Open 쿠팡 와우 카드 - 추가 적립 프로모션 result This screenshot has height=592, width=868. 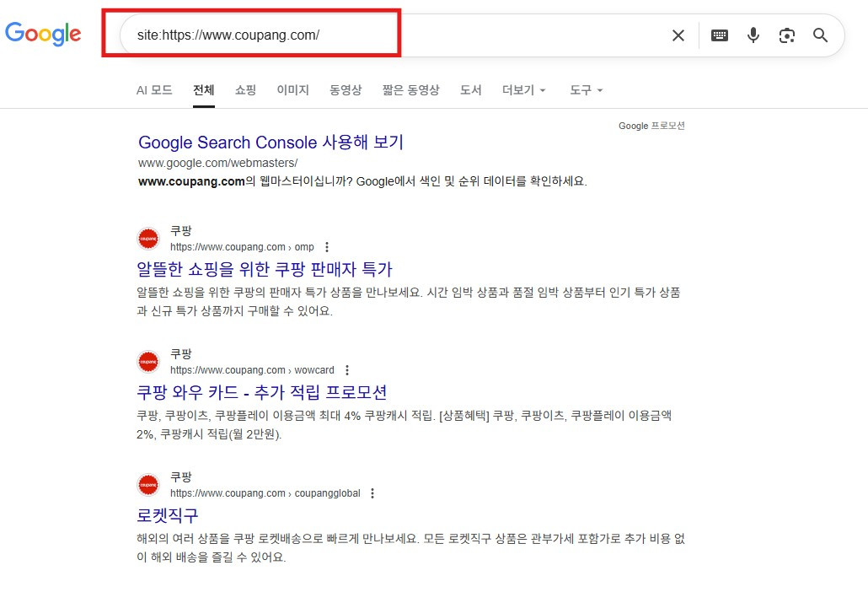(261, 392)
